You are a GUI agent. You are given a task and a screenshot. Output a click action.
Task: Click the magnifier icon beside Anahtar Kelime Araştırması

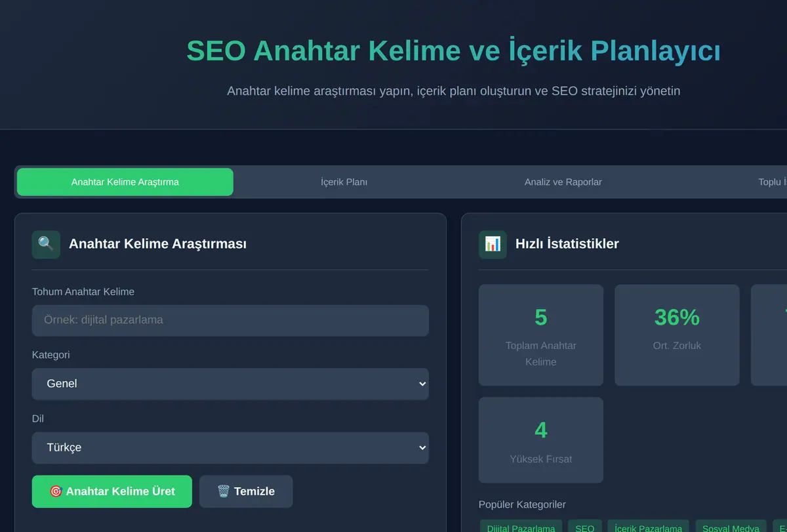[46, 244]
